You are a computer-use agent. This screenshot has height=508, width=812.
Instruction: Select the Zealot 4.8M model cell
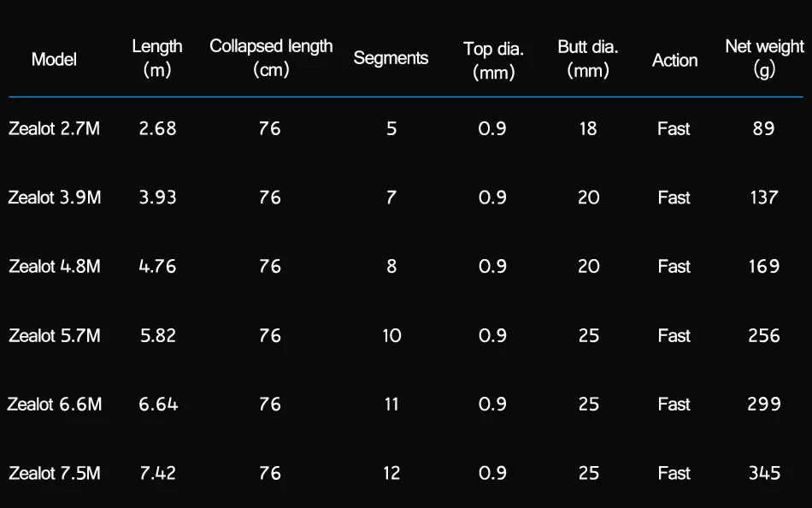coord(55,266)
